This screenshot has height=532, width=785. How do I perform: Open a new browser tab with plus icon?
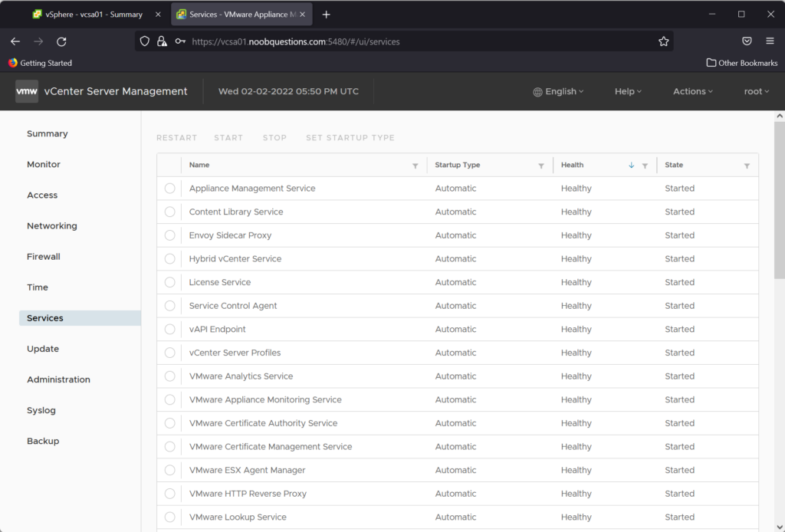[327, 15]
